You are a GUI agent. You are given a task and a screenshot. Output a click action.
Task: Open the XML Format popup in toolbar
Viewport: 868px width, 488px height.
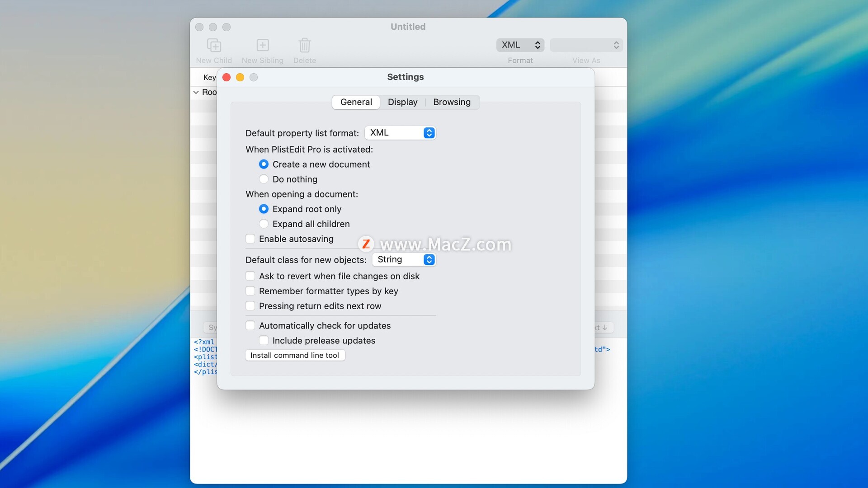coord(520,45)
